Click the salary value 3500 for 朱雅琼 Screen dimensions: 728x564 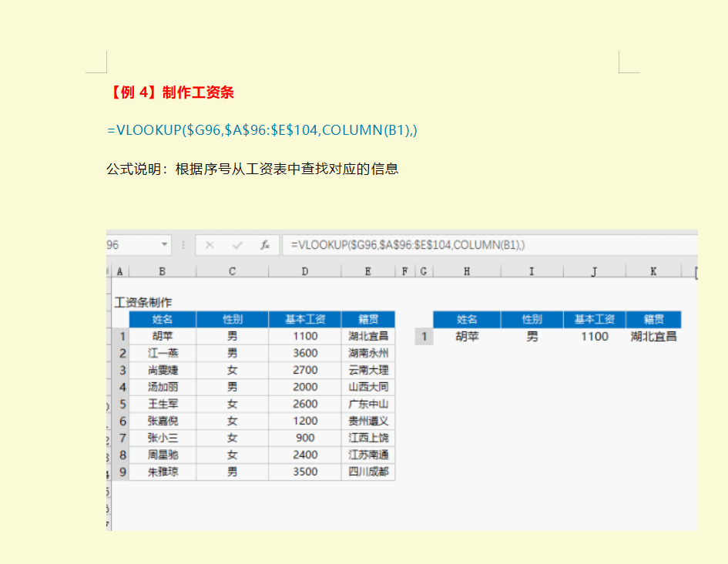point(304,472)
